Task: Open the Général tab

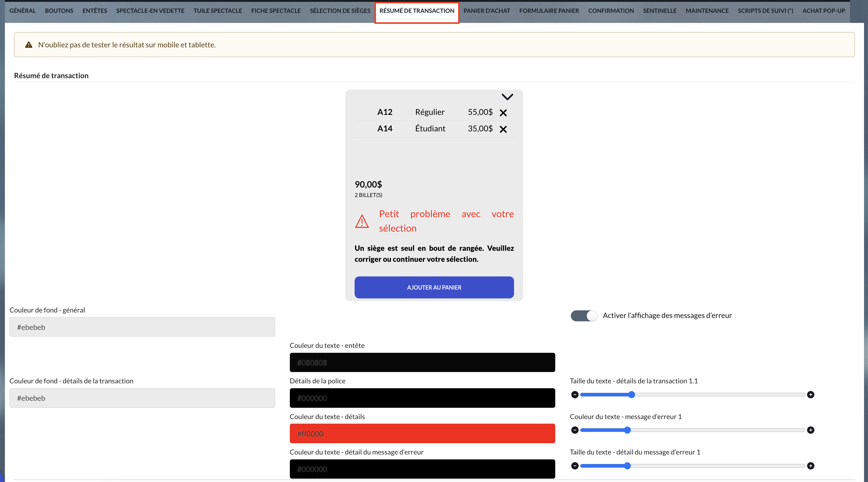Action: [23, 11]
